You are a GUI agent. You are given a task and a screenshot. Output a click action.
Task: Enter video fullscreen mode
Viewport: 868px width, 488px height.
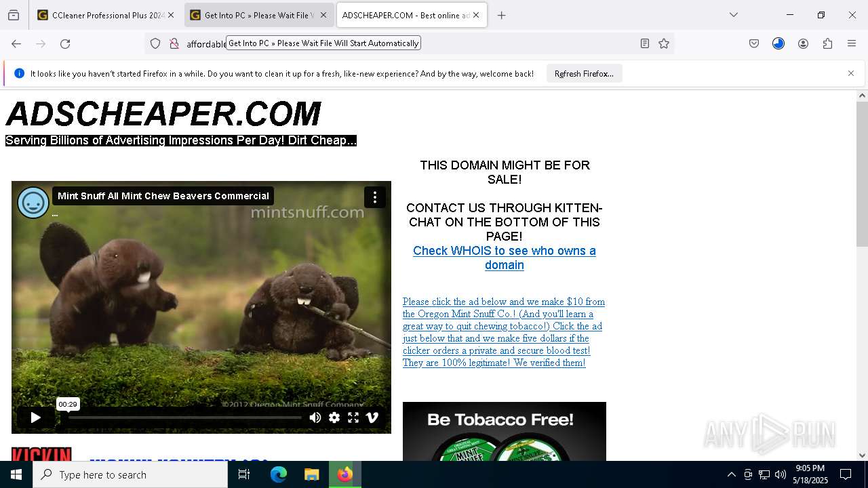pyautogui.click(x=353, y=418)
